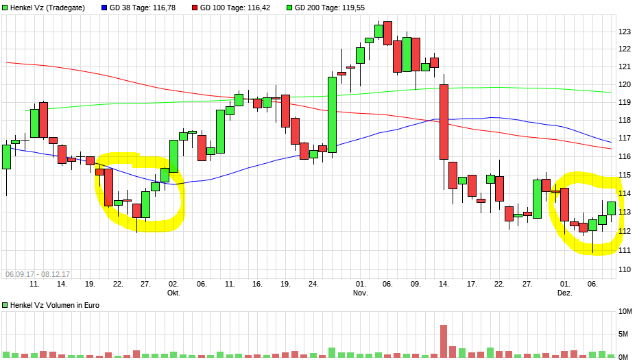Click the green square beside Henkel Vz Volumen
637x364 pixels.
click(x=5, y=305)
